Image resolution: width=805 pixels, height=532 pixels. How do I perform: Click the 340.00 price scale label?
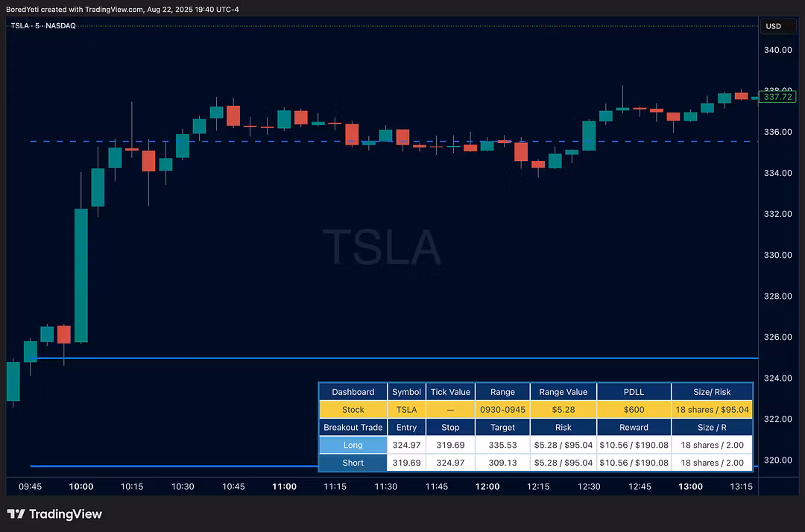pos(777,50)
